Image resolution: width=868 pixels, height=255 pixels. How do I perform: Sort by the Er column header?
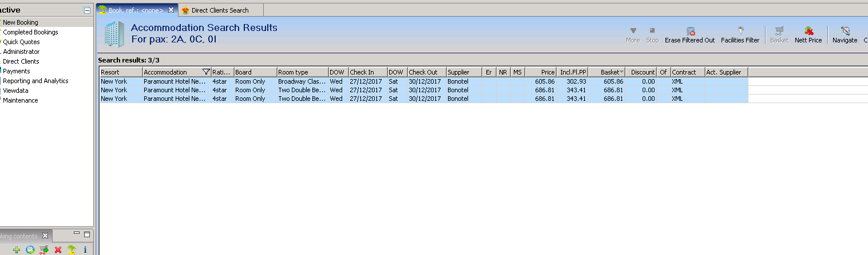(x=489, y=72)
